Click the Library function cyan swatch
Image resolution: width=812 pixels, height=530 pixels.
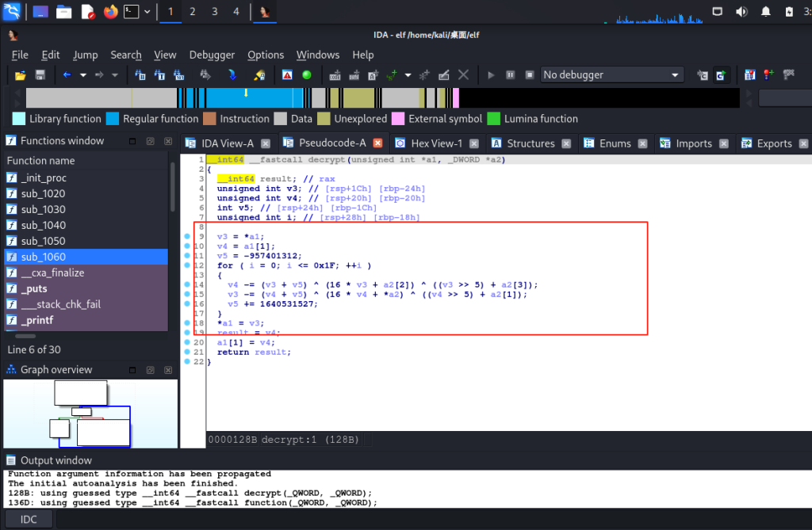[x=19, y=119]
